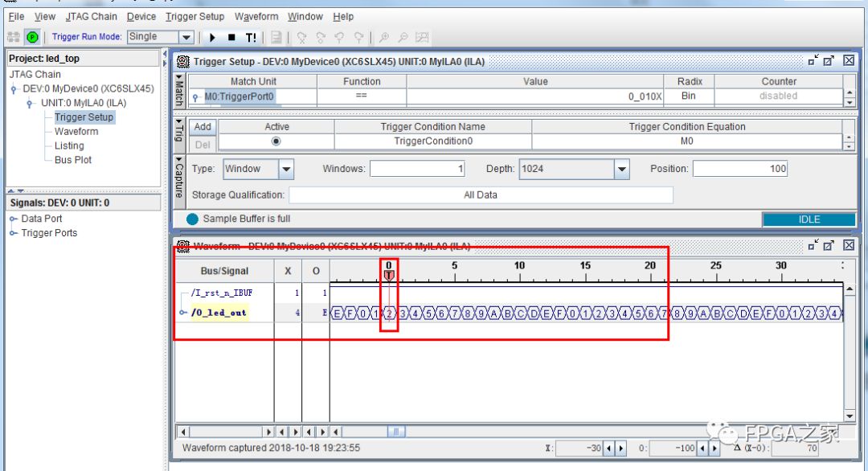Click the Add trigger condition button
The width and height of the screenshot is (868, 471).
(x=203, y=127)
